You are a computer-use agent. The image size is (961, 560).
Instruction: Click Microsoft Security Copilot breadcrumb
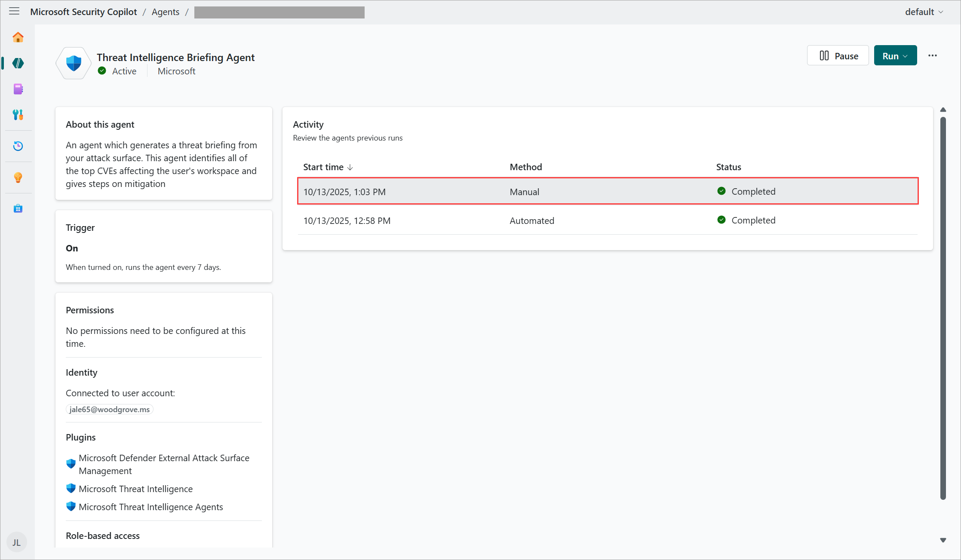point(83,12)
